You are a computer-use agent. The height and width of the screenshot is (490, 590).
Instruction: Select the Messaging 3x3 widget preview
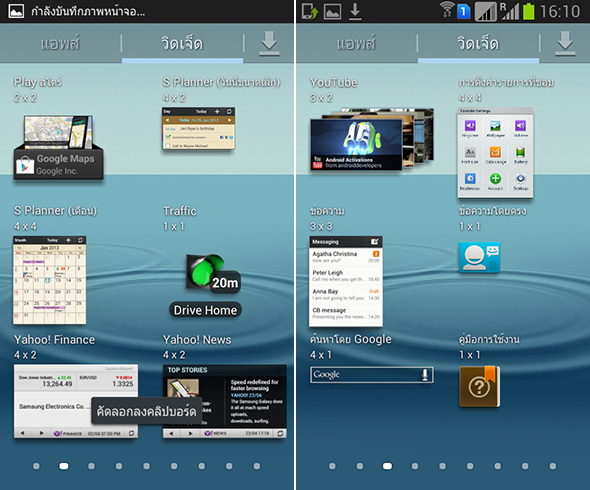(x=346, y=281)
